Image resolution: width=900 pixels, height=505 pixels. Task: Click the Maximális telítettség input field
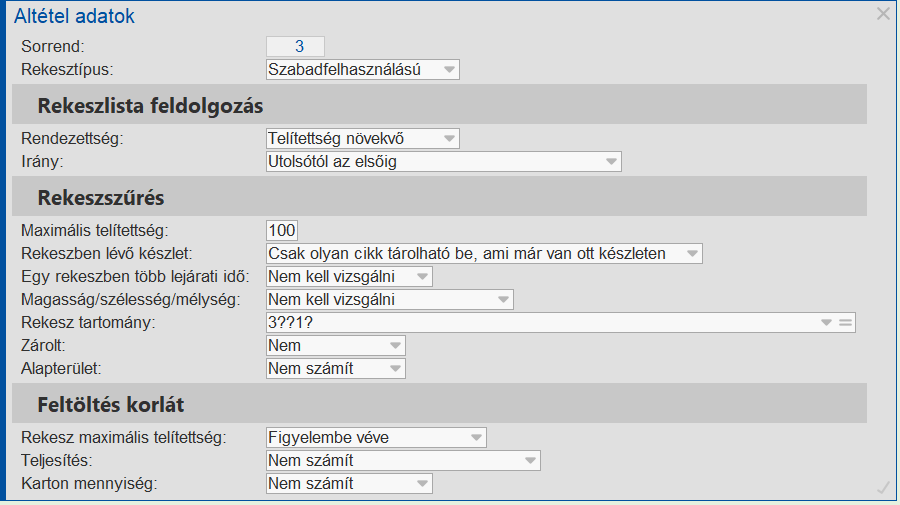click(282, 231)
